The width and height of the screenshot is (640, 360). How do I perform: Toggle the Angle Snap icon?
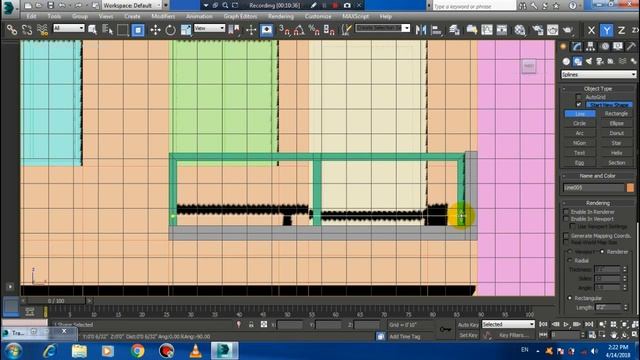[299, 30]
